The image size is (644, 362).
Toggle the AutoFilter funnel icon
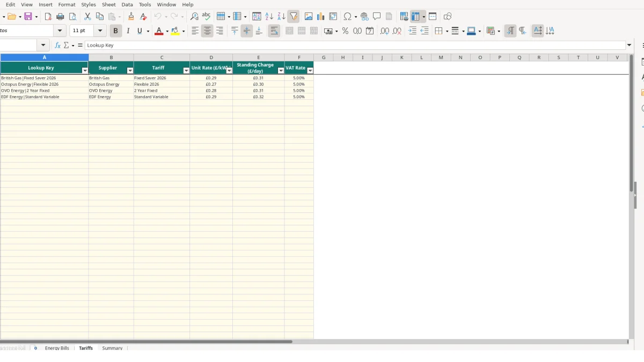(294, 17)
